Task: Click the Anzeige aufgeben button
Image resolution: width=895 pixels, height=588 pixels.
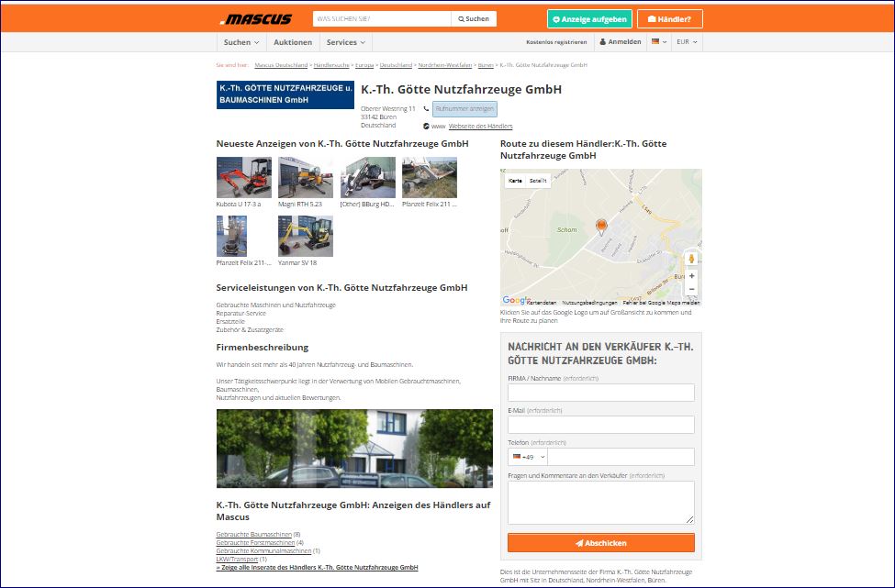Action: [x=589, y=19]
